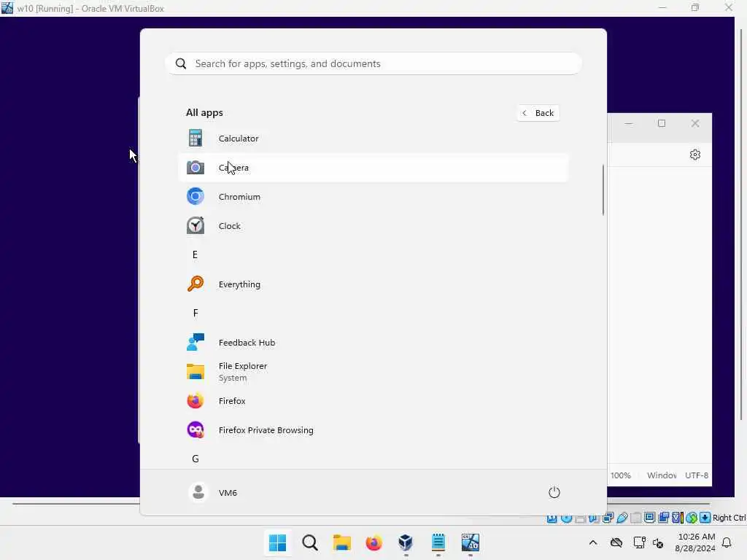Image resolution: width=747 pixels, height=560 pixels.
Task: Open the network tray icon
Action: [x=639, y=542]
